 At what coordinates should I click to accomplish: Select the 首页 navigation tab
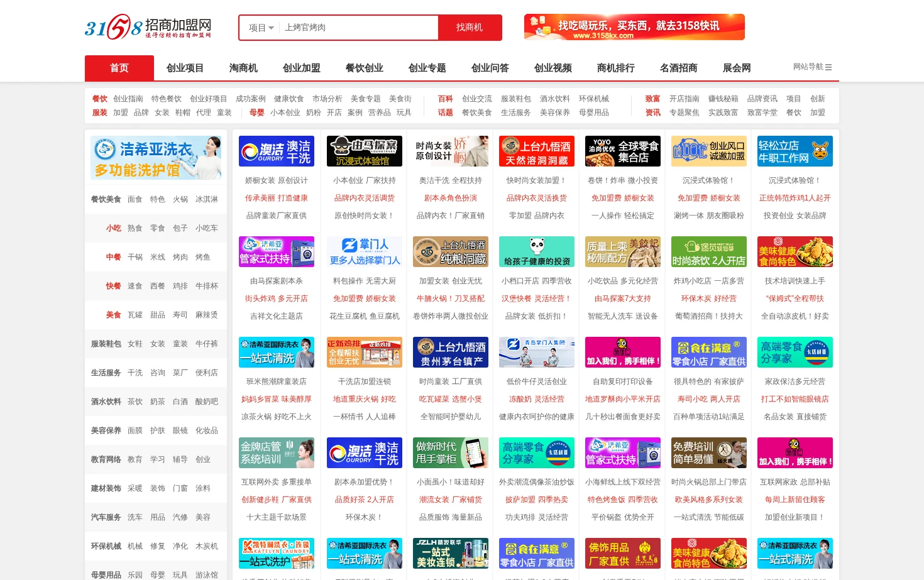(119, 68)
